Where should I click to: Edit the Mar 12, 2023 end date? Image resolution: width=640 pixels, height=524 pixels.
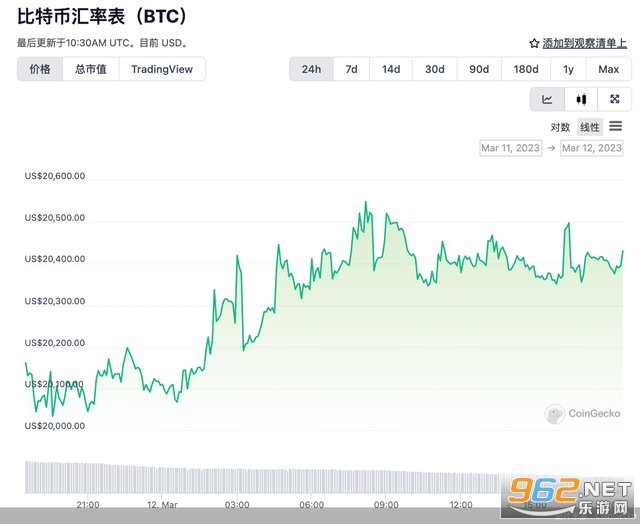[591, 148]
